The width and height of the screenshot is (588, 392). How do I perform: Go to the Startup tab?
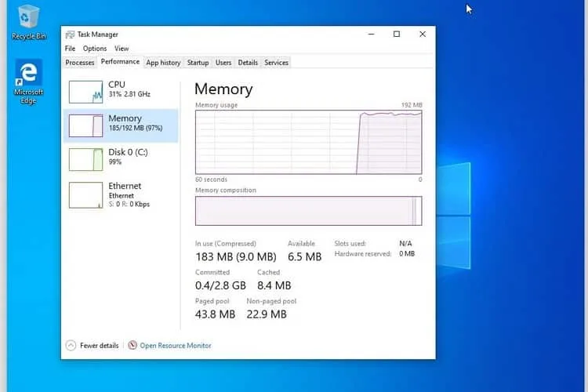(198, 63)
